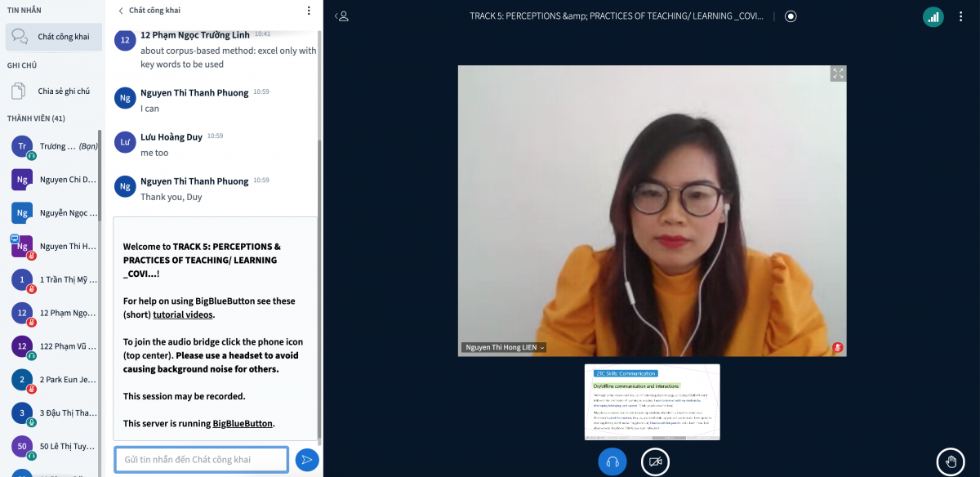Open the tutorial videos link

coord(183,314)
